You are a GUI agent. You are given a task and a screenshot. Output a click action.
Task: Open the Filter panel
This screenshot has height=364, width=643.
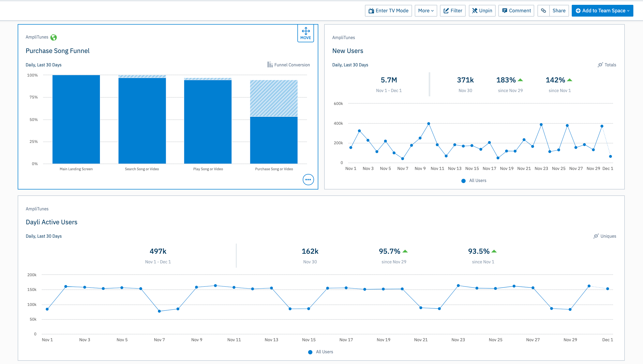pyautogui.click(x=453, y=11)
